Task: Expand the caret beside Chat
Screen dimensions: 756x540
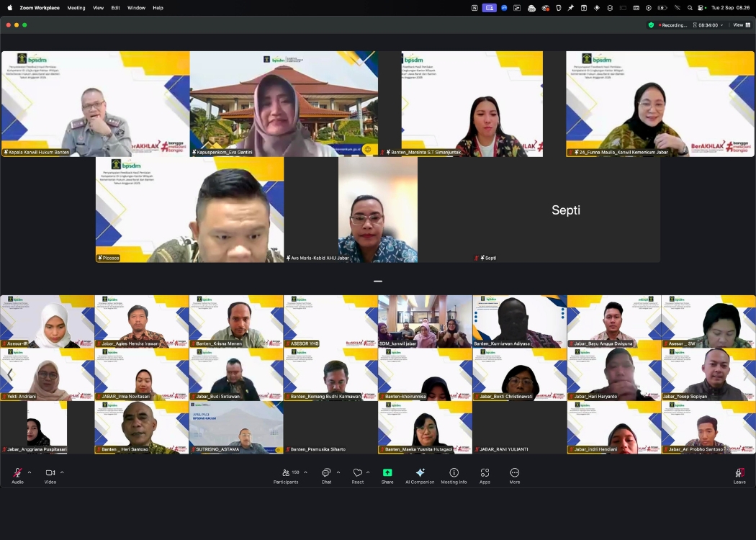Action: [x=338, y=472]
